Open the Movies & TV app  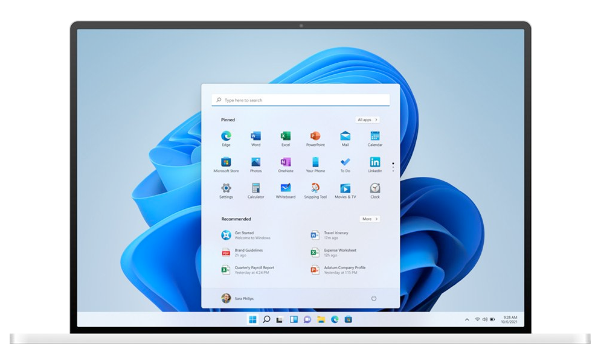coord(345,191)
